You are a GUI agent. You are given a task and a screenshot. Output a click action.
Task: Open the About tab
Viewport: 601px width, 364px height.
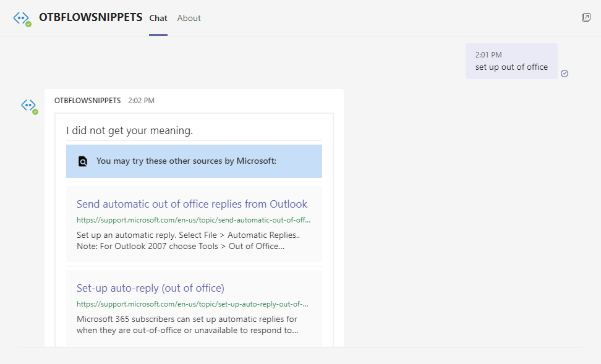(189, 18)
